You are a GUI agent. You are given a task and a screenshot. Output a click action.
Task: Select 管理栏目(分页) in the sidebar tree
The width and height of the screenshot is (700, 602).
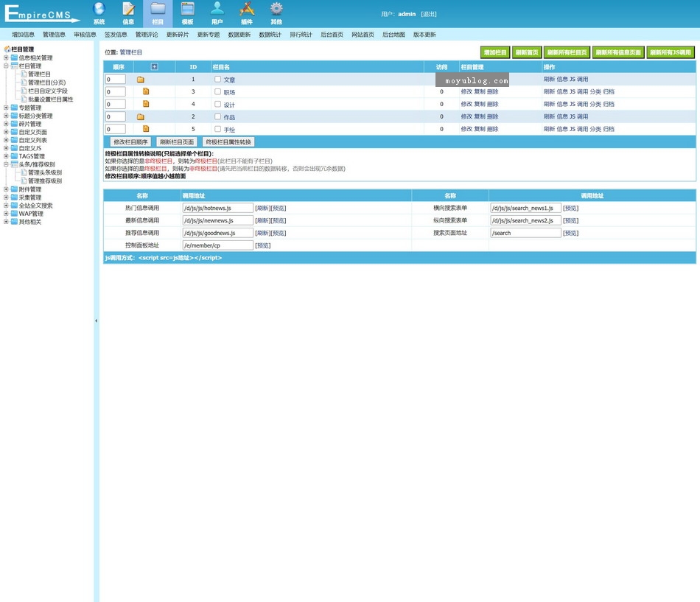point(47,83)
